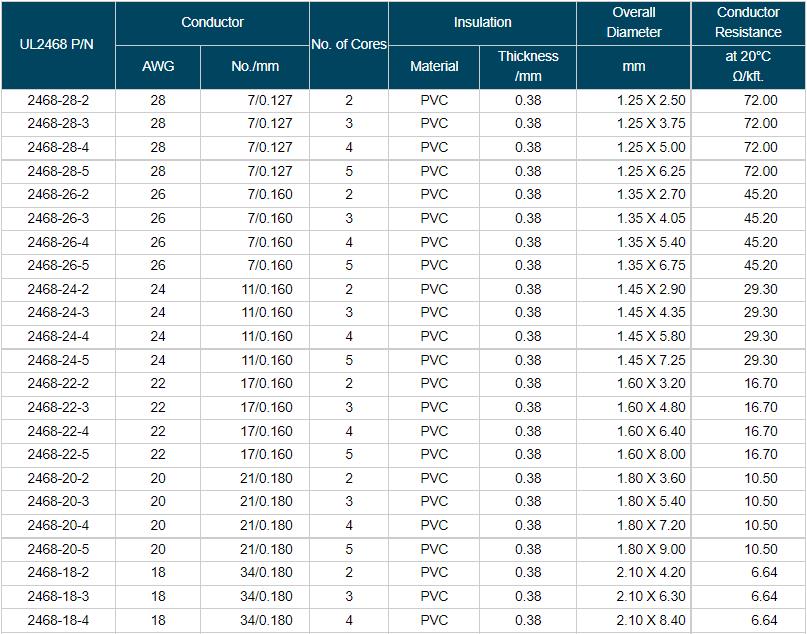
Task: Select the 1.25 X 6.25 diameter cell
Action: [x=651, y=171]
